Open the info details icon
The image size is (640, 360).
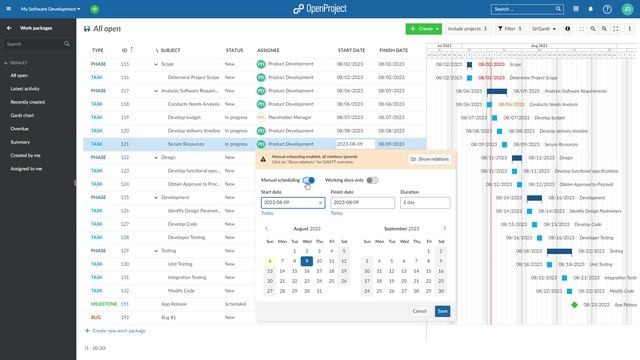567,29
